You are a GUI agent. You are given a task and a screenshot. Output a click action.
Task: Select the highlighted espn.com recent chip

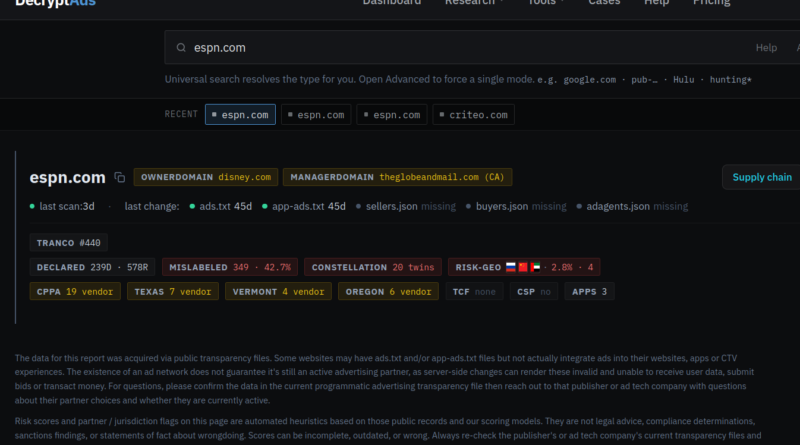240,115
